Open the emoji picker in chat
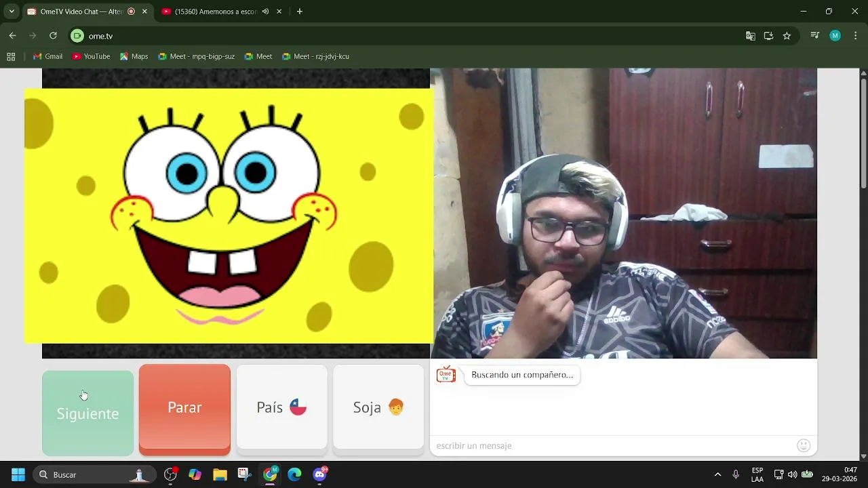Screen dimensions: 868x488 (804, 445)
